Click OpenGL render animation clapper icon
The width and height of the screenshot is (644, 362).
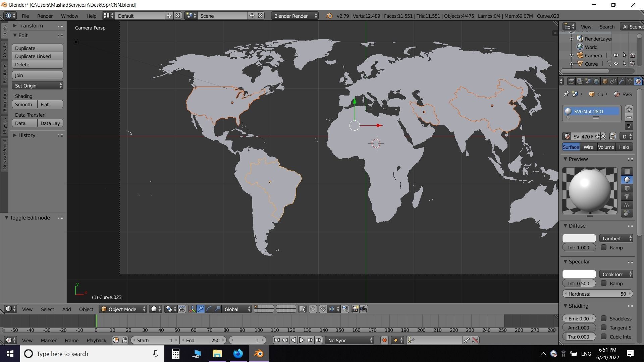(364, 309)
